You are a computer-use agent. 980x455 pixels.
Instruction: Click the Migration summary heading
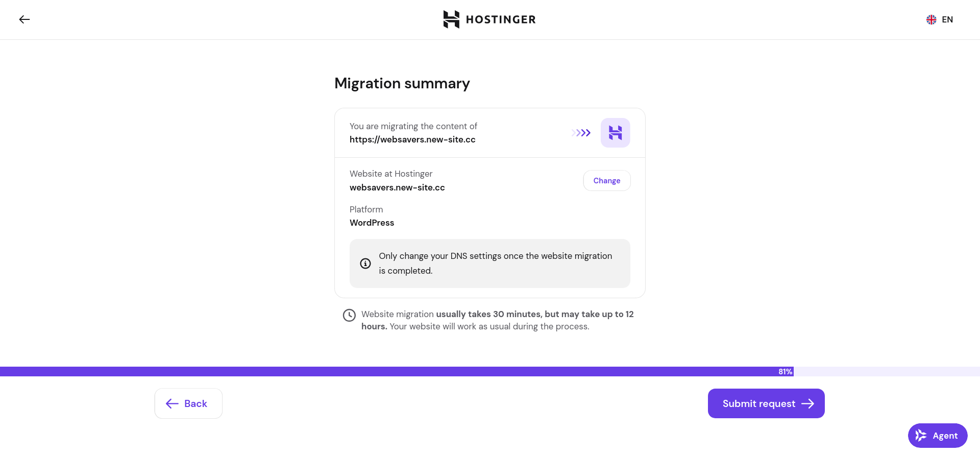tap(402, 83)
